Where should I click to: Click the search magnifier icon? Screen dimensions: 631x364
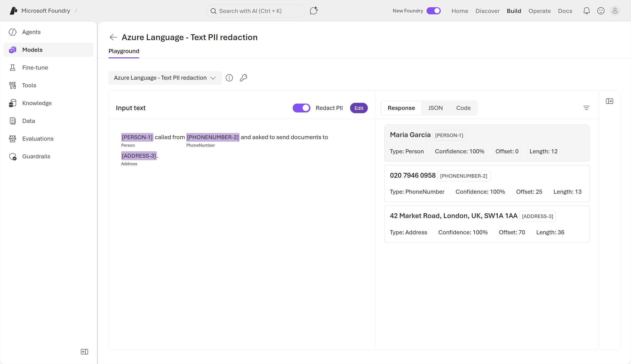point(213,11)
